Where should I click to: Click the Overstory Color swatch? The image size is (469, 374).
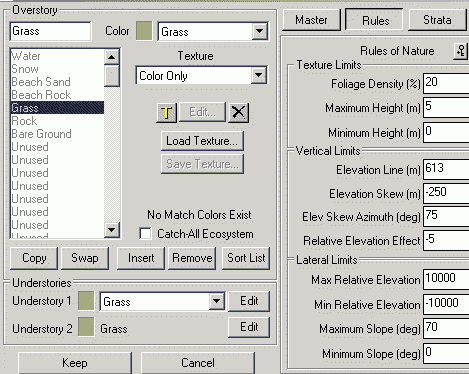pyautogui.click(x=144, y=31)
